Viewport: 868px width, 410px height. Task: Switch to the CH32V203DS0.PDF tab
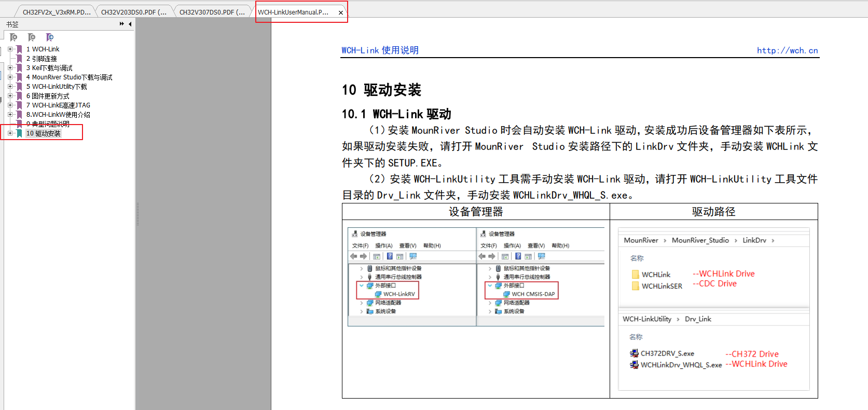(x=134, y=12)
